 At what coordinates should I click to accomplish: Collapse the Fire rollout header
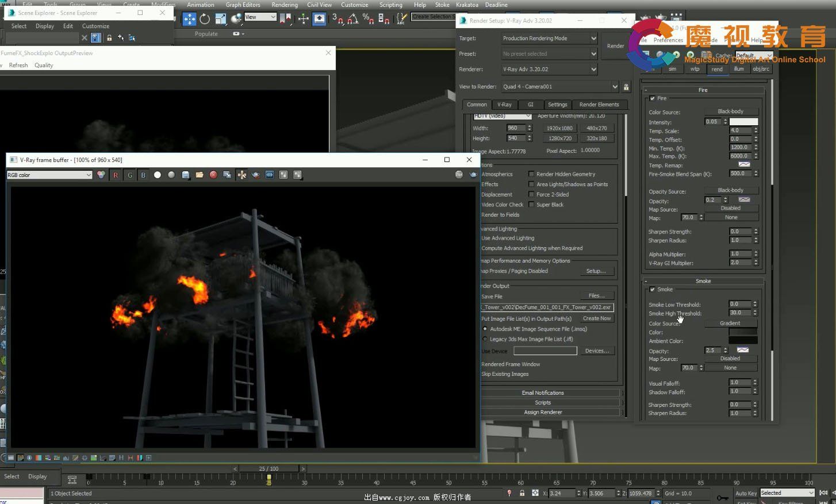tap(703, 90)
